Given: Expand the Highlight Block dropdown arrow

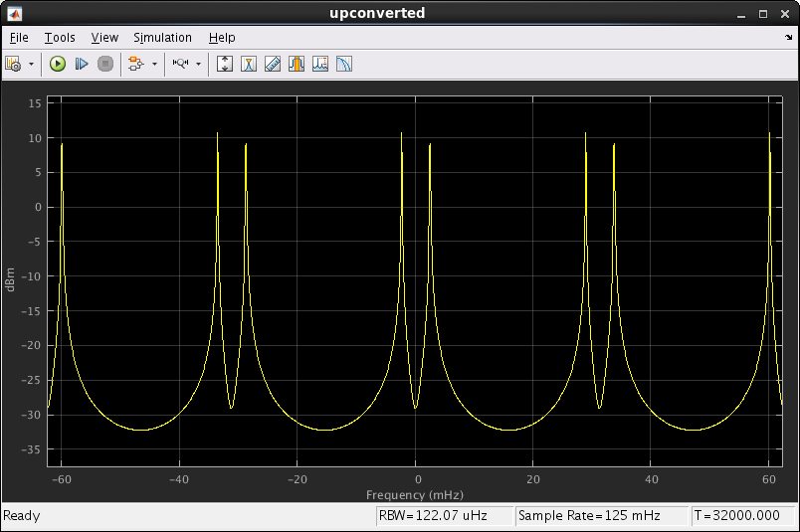Looking at the screenshot, I should coord(153,64).
